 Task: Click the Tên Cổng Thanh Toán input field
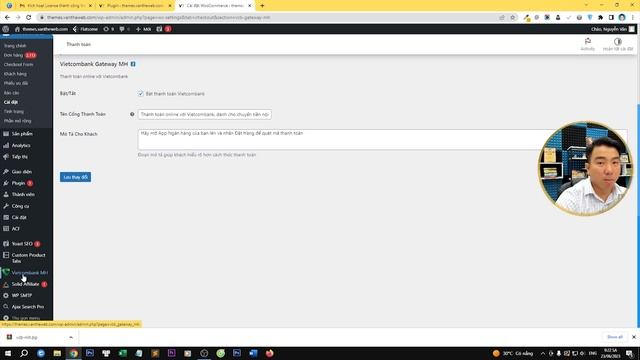point(204,114)
